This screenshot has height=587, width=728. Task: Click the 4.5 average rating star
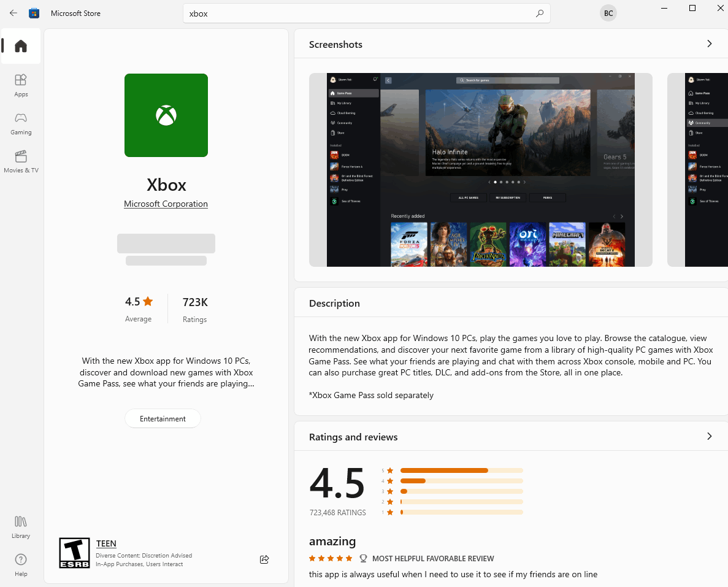tap(148, 301)
